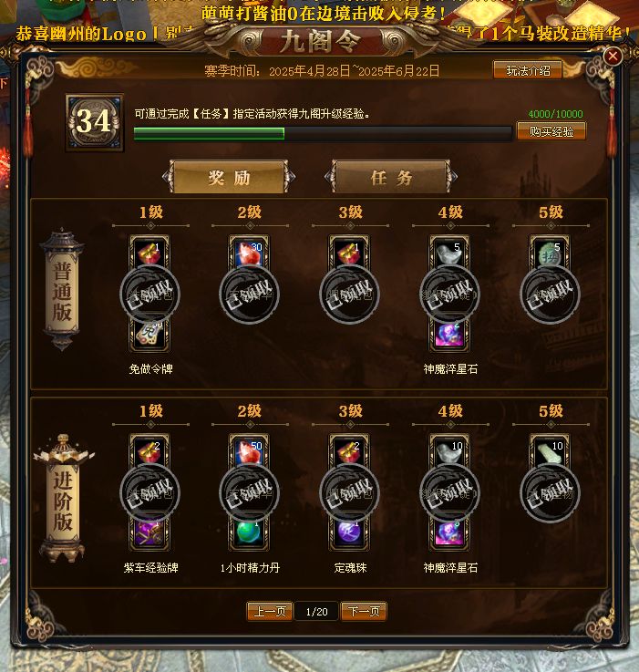The width and height of the screenshot is (639, 672).
Task: Open the 玩法介绍 gameplay guide
Action: 528,70
